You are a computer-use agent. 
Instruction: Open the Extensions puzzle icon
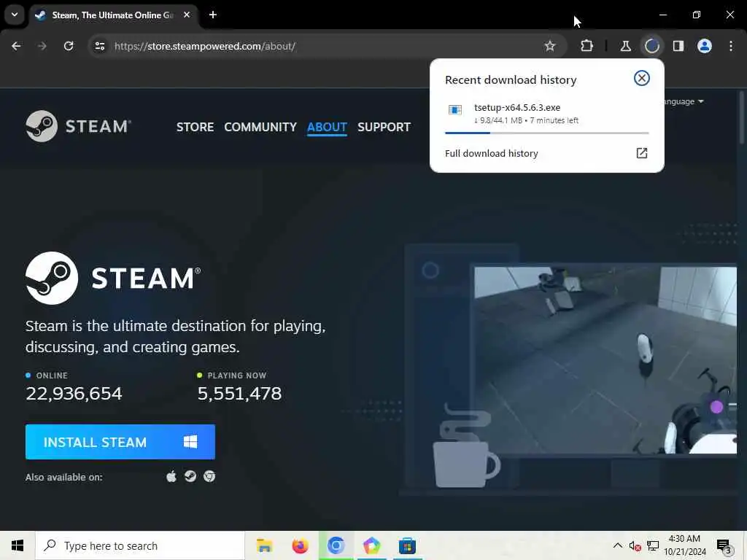tap(587, 46)
